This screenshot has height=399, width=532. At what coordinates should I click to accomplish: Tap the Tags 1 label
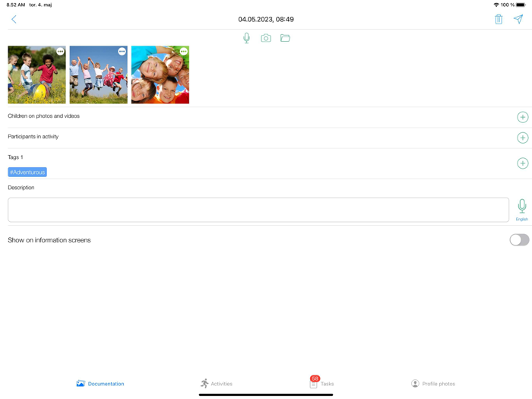click(15, 157)
